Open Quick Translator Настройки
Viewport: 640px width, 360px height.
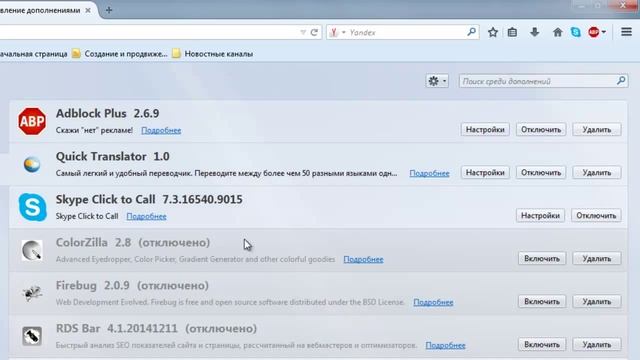(485, 173)
